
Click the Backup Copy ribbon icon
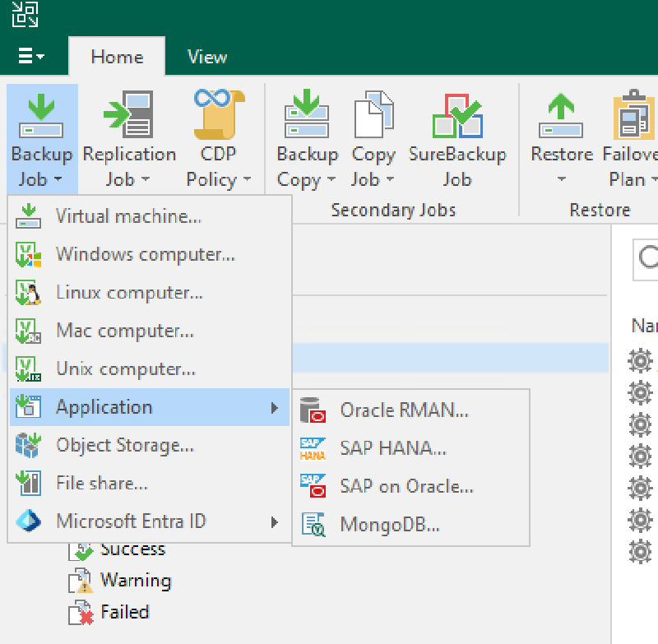click(306, 114)
